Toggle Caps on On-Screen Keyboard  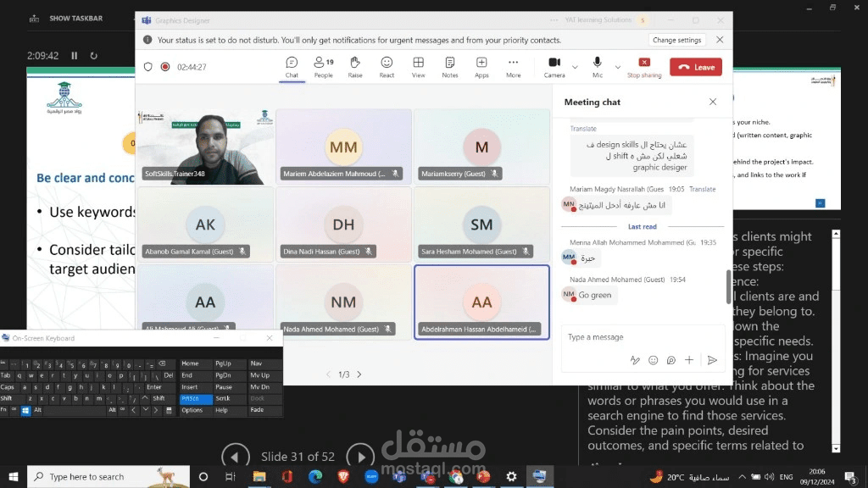click(7, 386)
